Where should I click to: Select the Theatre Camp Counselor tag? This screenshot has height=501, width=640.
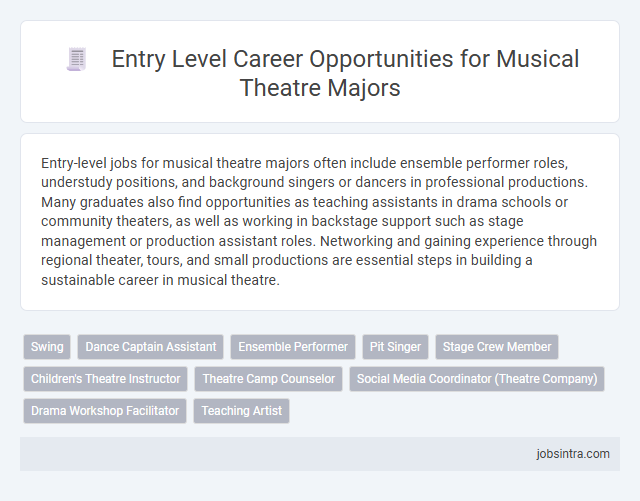point(269,379)
